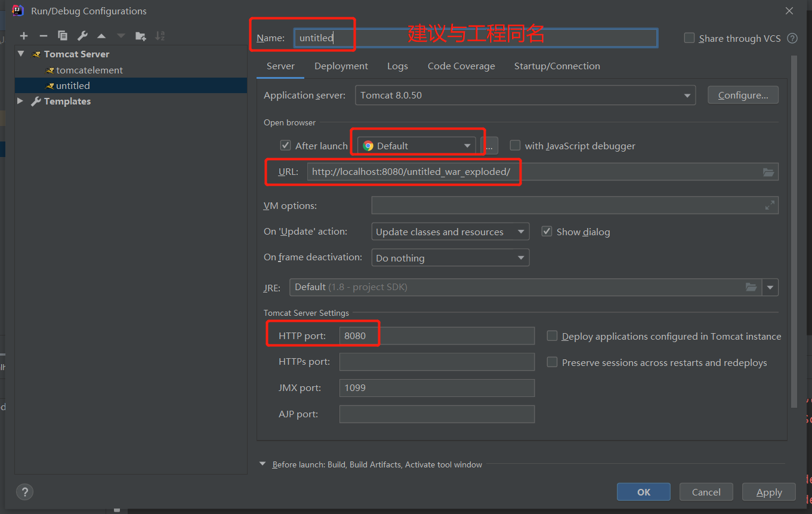812x514 pixels.
Task: Move configuration down with the down arrow
Action: tap(121, 36)
